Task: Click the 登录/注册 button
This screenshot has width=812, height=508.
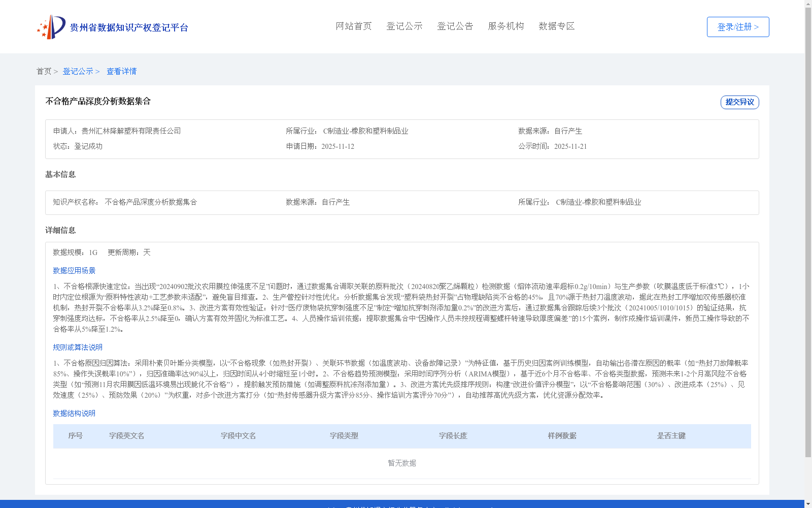Action: coord(738,27)
